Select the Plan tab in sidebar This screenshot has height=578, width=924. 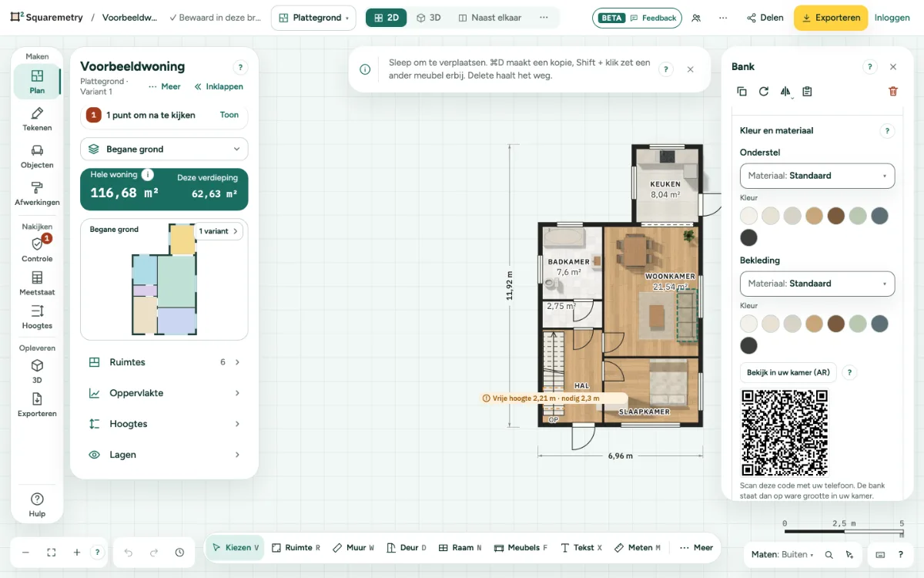37,82
